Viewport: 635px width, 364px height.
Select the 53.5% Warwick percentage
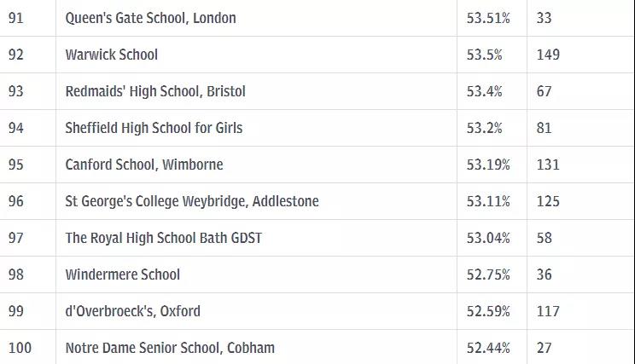484,55
